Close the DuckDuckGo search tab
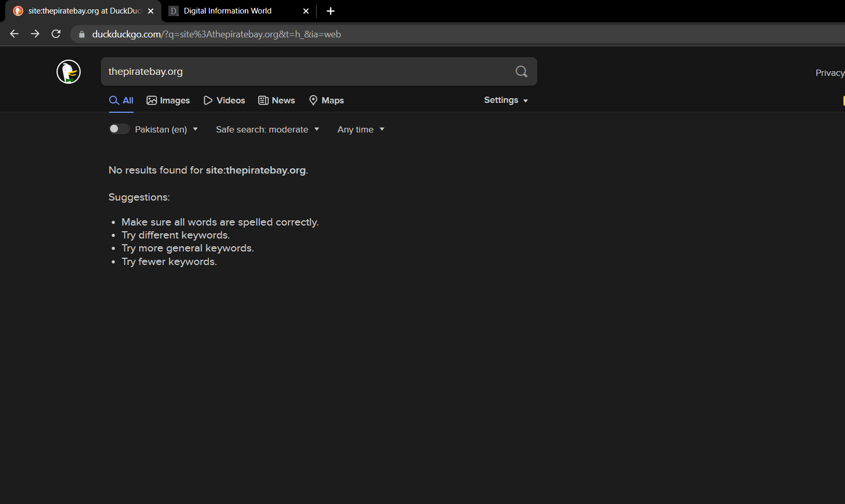This screenshot has height=504, width=845. click(151, 11)
